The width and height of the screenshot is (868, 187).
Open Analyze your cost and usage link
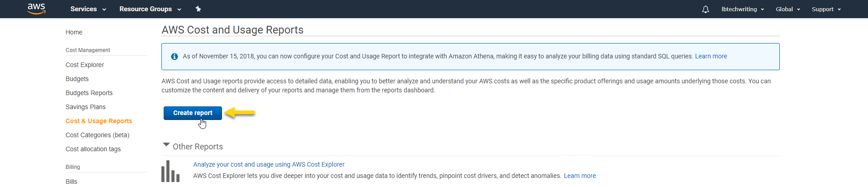[x=269, y=164]
